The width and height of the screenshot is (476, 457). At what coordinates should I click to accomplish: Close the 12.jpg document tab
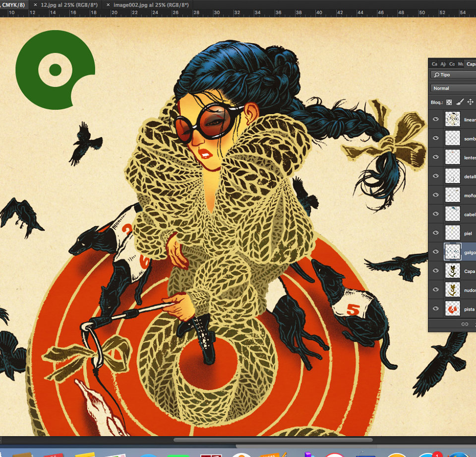pyautogui.click(x=36, y=5)
